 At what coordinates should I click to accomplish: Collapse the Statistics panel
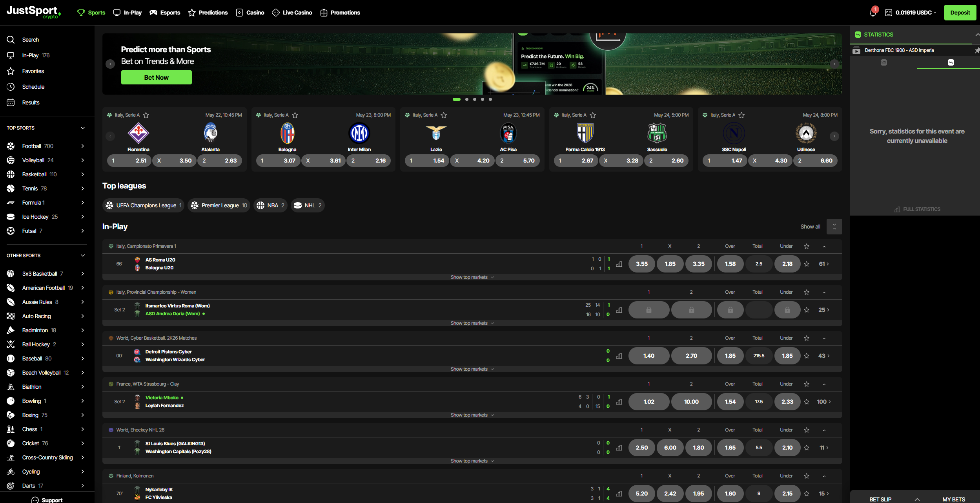(x=977, y=35)
